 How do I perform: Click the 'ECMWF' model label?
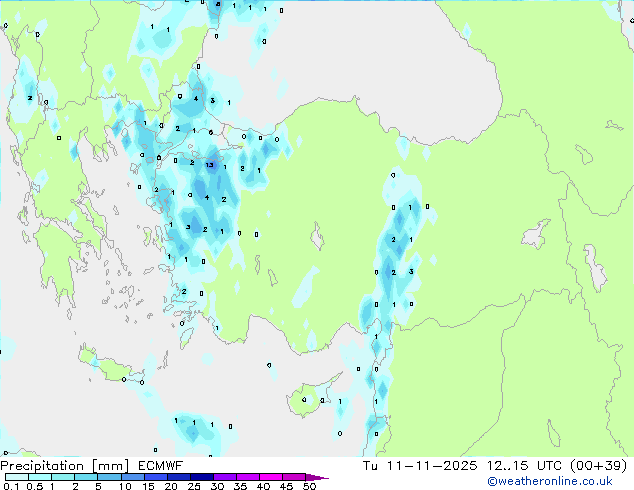(x=161, y=466)
